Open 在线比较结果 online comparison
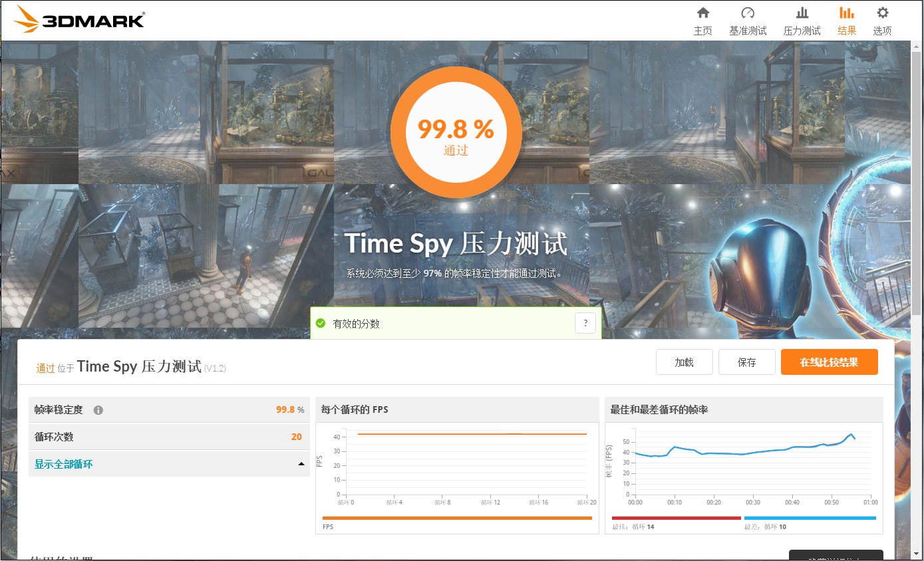This screenshot has width=924, height=561. pos(829,362)
